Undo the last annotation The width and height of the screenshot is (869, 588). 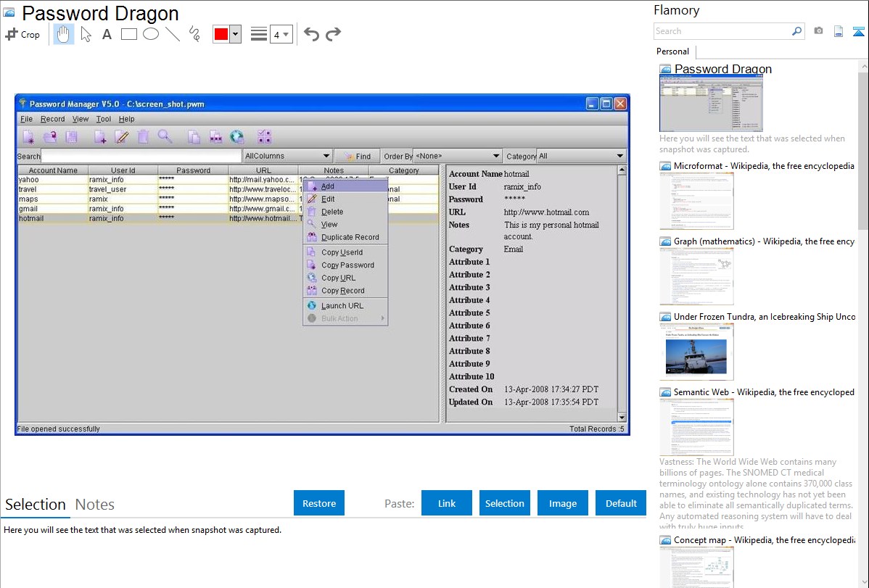tap(311, 34)
